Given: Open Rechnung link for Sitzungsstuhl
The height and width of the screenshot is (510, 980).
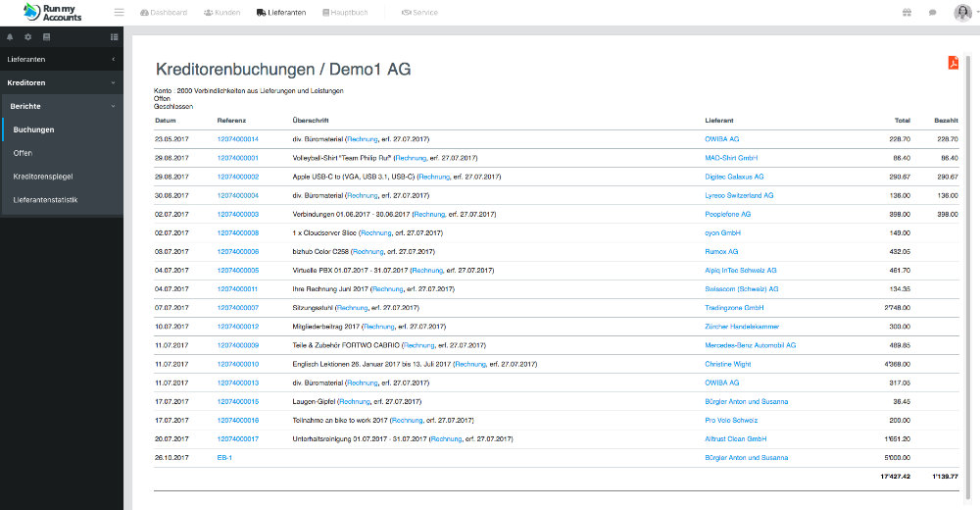Looking at the screenshot, I should pyautogui.click(x=353, y=308).
